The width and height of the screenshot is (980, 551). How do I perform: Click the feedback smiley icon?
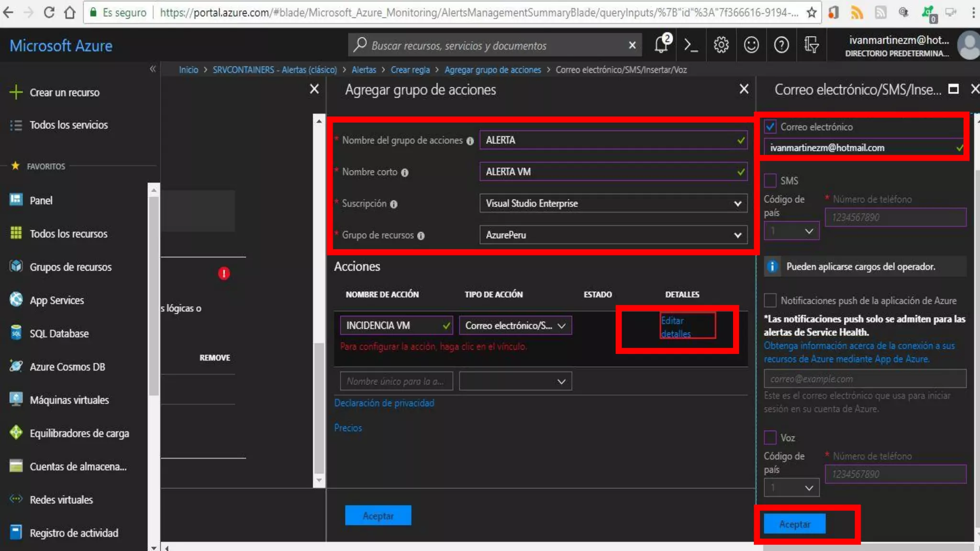pos(751,45)
